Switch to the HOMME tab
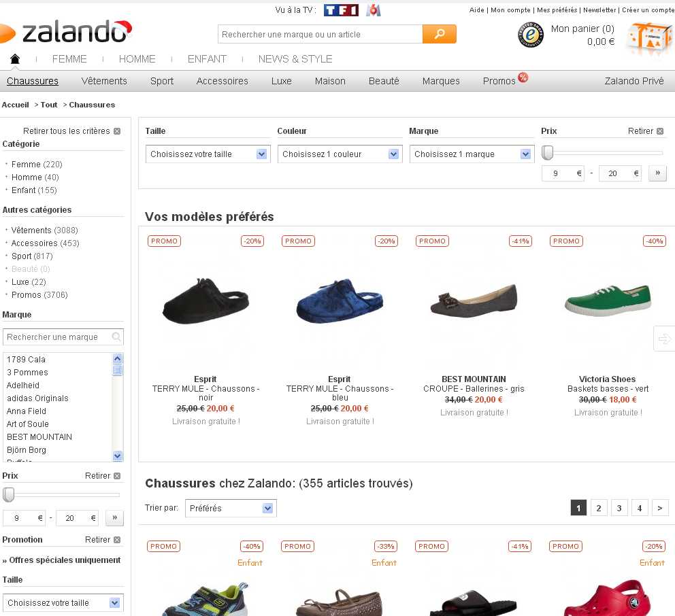 pyautogui.click(x=137, y=59)
